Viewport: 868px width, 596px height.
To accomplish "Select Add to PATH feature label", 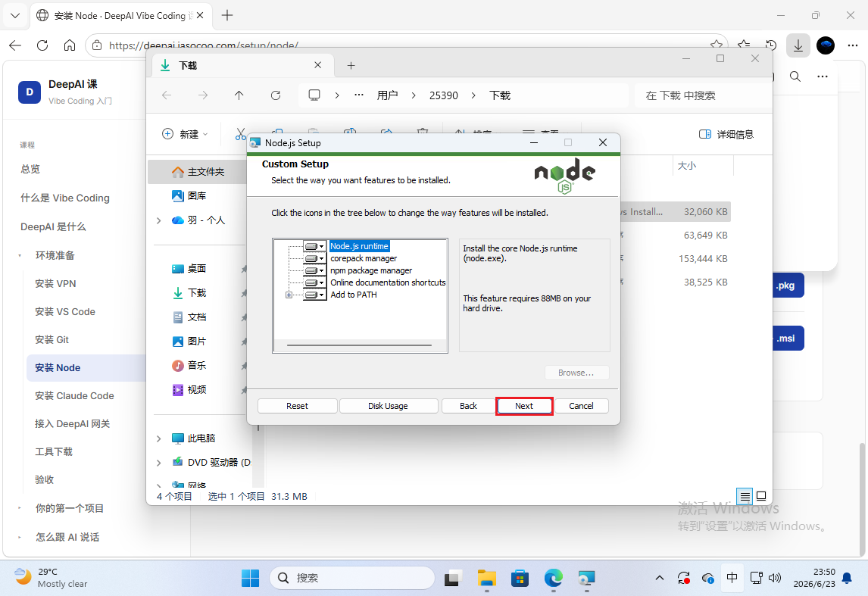I will click(x=354, y=295).
